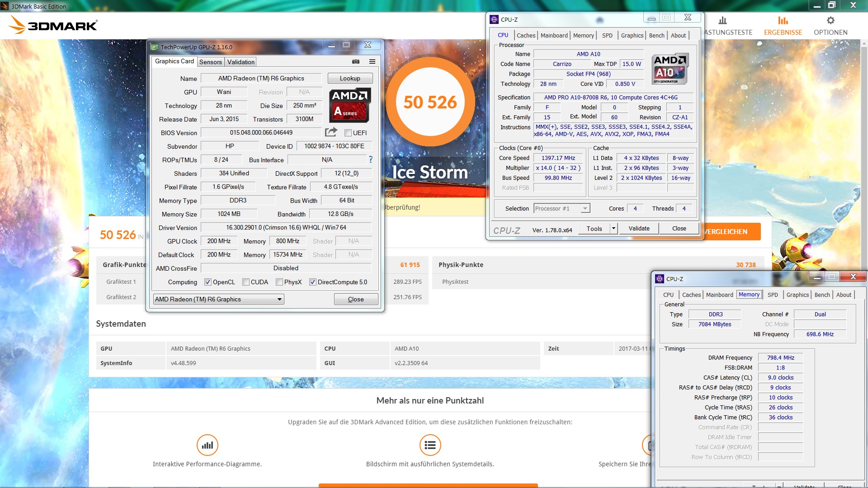Open Mainboard tab in top CPU-Z window
The image size is (868, 488).
click(x=554, y=35)
